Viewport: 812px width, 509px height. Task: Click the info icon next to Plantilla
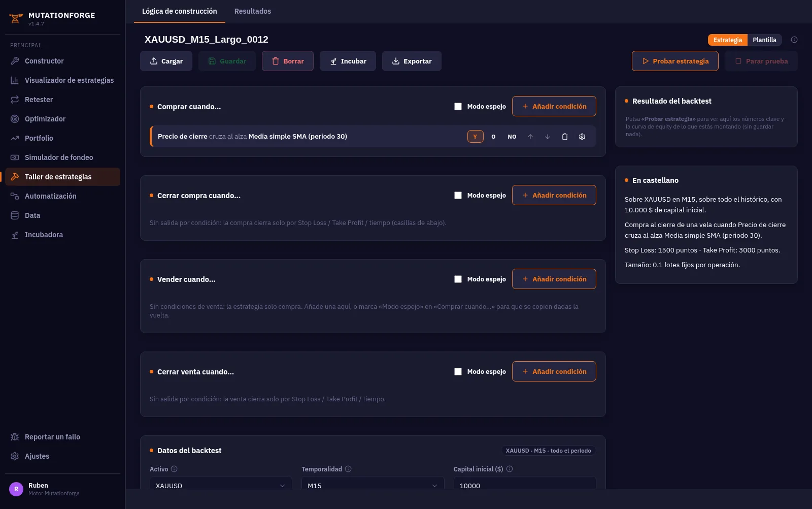coord(794,40)
